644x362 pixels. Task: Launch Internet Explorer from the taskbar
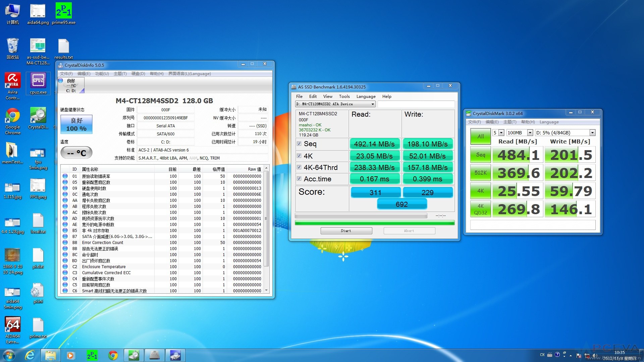point(30,355)
